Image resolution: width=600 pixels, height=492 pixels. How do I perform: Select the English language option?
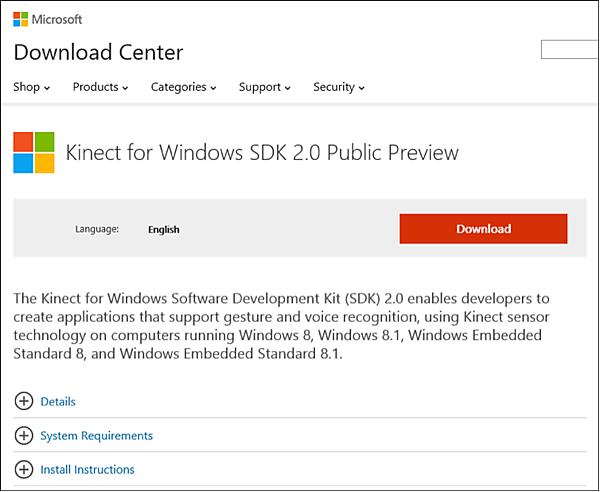tap(163, 229)
